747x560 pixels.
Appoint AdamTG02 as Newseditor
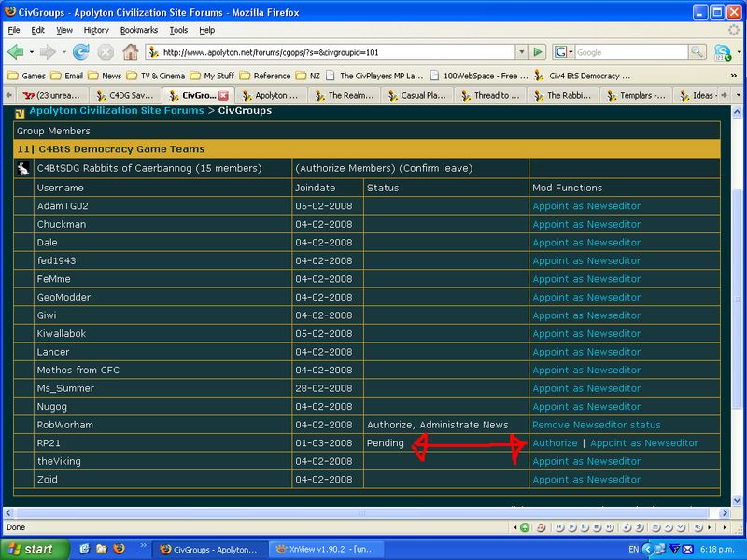click(586, 206)
